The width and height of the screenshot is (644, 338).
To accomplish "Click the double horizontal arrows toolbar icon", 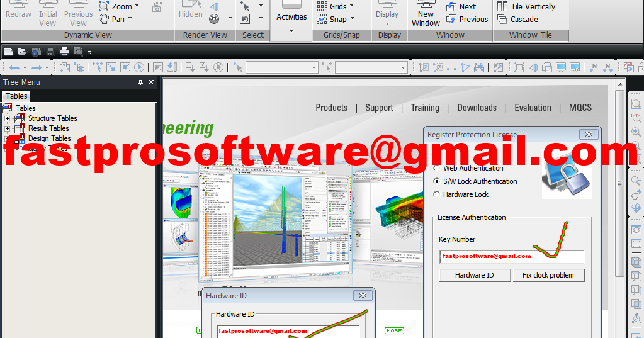I will (451, 67).
